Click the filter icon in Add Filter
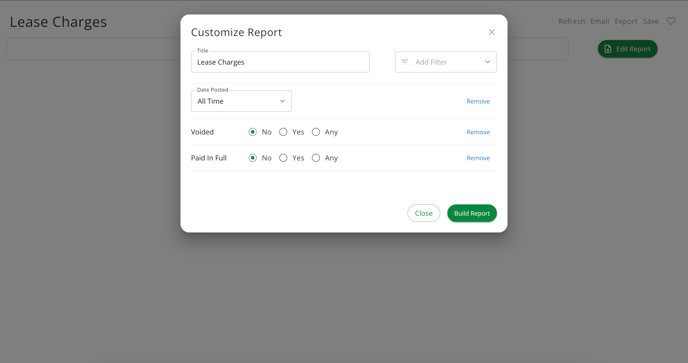Image resolution: width=688 pixels, height=363 pixels. 405,62
